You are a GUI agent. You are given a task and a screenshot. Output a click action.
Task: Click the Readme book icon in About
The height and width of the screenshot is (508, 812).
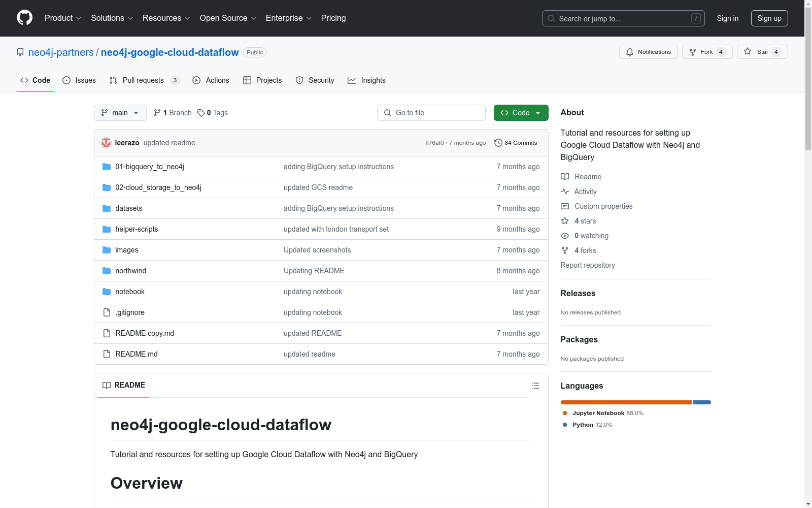point(565,177)
